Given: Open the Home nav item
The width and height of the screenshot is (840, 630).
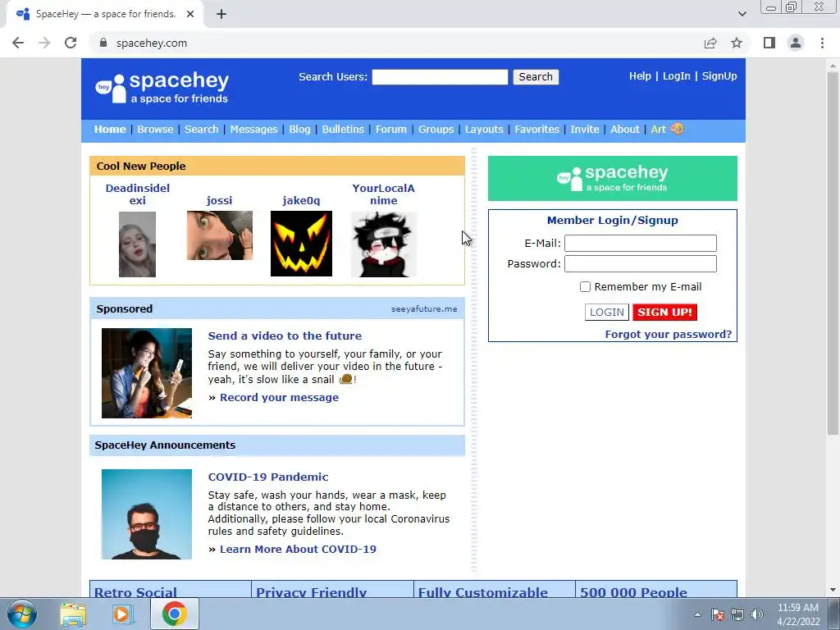Looking at the screenshot, I should [110, 129].
